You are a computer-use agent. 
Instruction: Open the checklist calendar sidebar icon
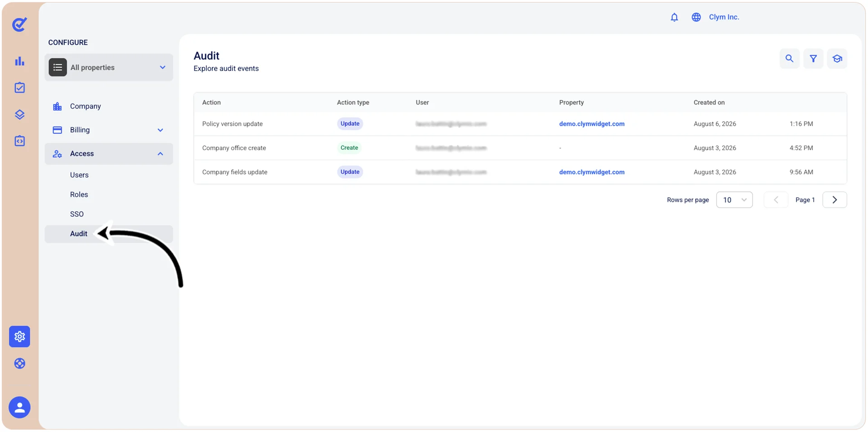click(x=19, y=87)
